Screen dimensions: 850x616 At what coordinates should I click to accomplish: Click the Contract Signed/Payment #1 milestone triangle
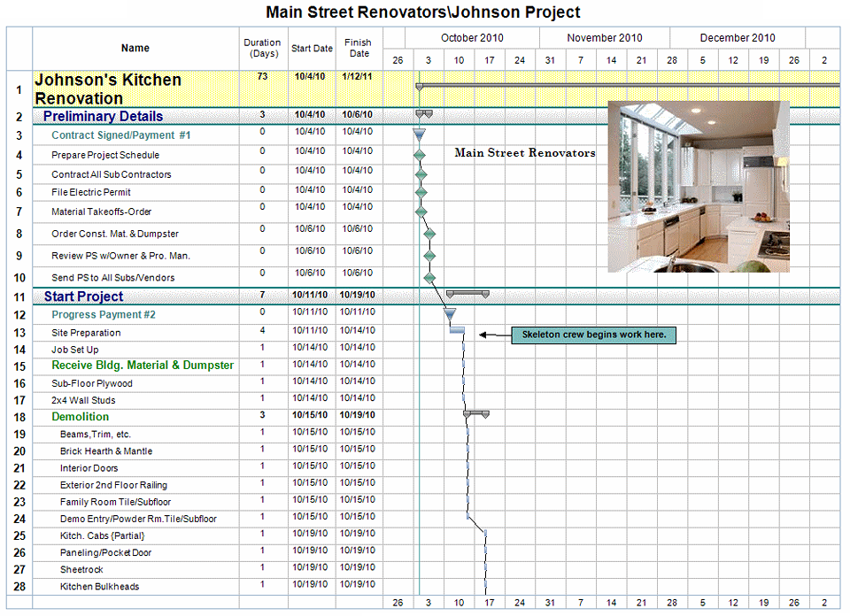pyautogui.click(x=420, y=135)
